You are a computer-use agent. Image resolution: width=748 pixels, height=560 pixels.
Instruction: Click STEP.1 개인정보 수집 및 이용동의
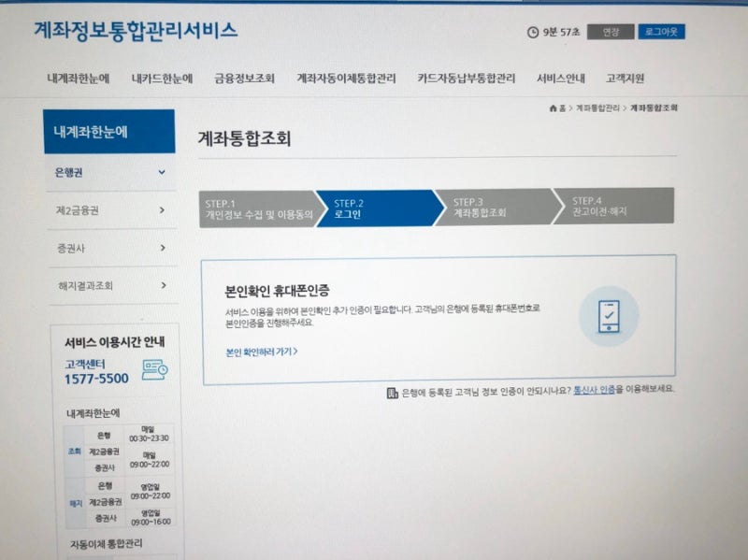click(260, 209)
